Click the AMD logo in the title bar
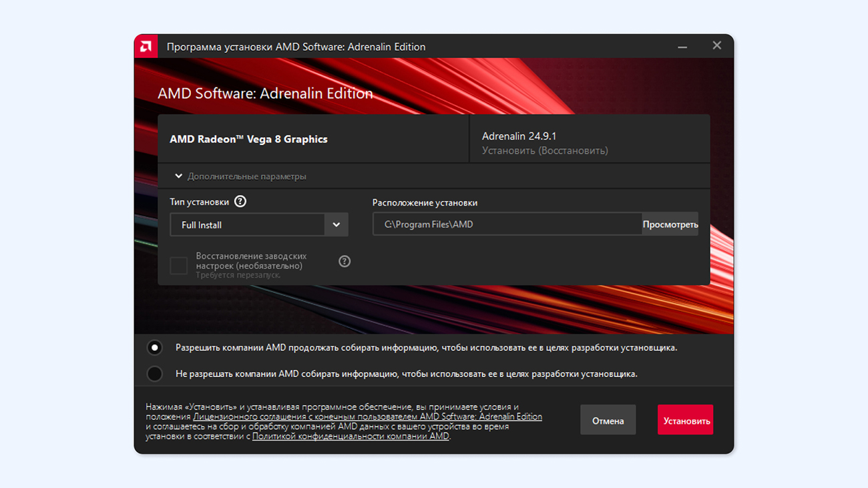 point(146,46)
